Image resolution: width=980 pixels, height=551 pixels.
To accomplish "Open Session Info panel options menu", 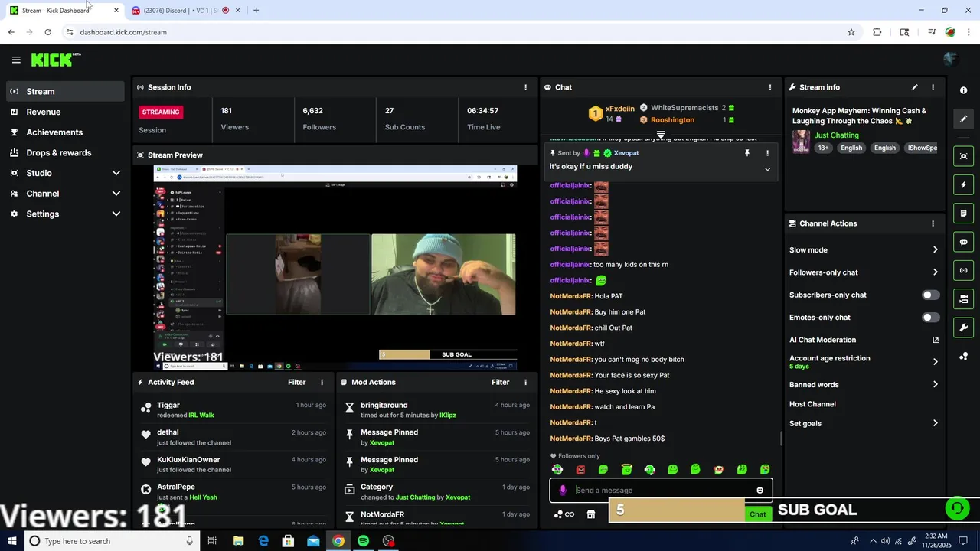I will (x=525, y=87).
